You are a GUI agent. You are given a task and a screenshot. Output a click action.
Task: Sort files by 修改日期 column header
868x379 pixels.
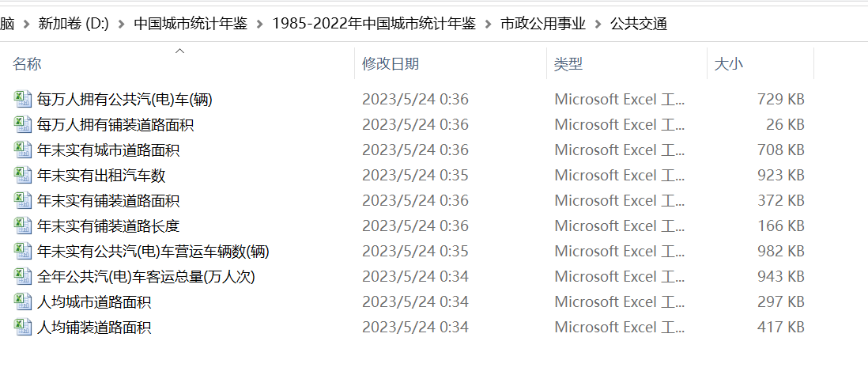coord(391,64)
